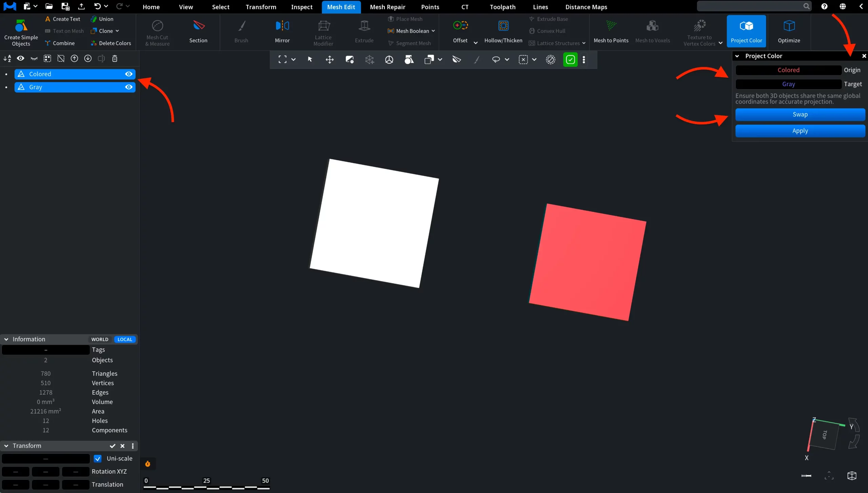Toggle the green check toolbar button
This screenshot has width=868, height=493.
tap(570, 60)
